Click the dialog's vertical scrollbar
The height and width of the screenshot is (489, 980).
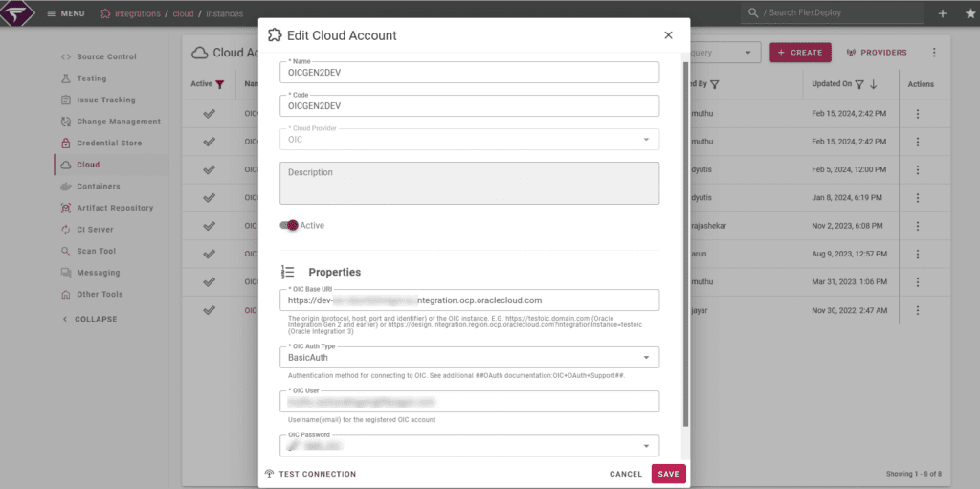[685, 244]
